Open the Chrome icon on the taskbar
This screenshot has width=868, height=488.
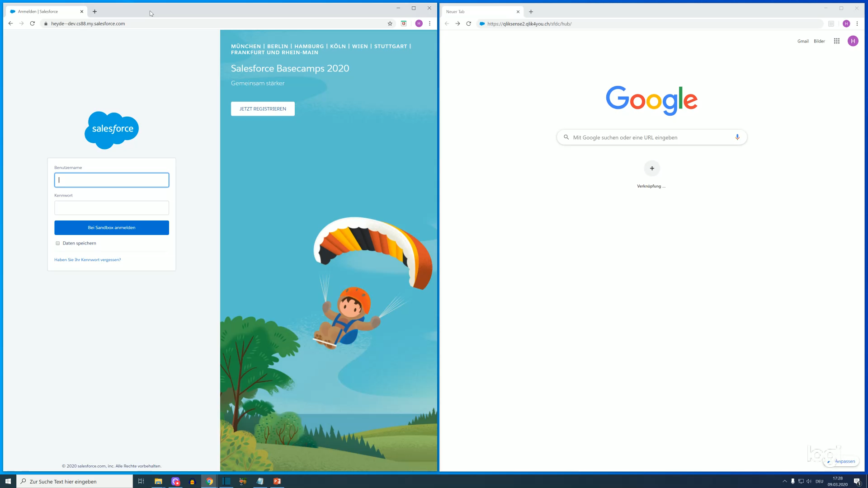click(x=209, y=481)
